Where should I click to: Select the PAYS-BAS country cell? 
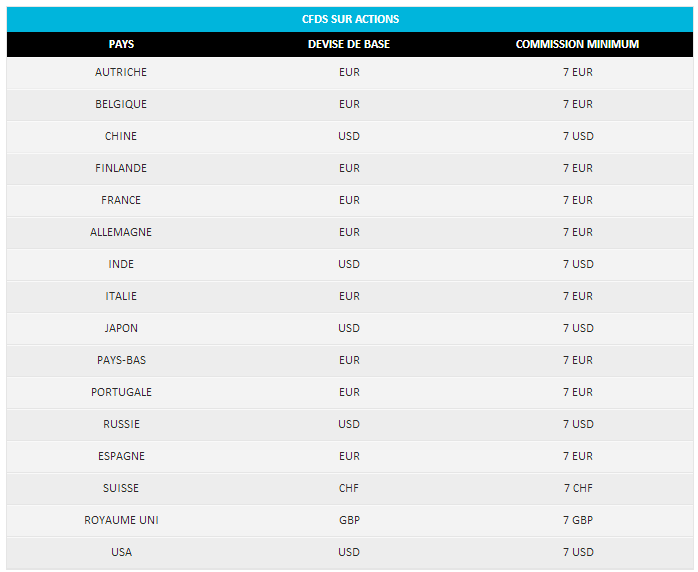[121, 360]
